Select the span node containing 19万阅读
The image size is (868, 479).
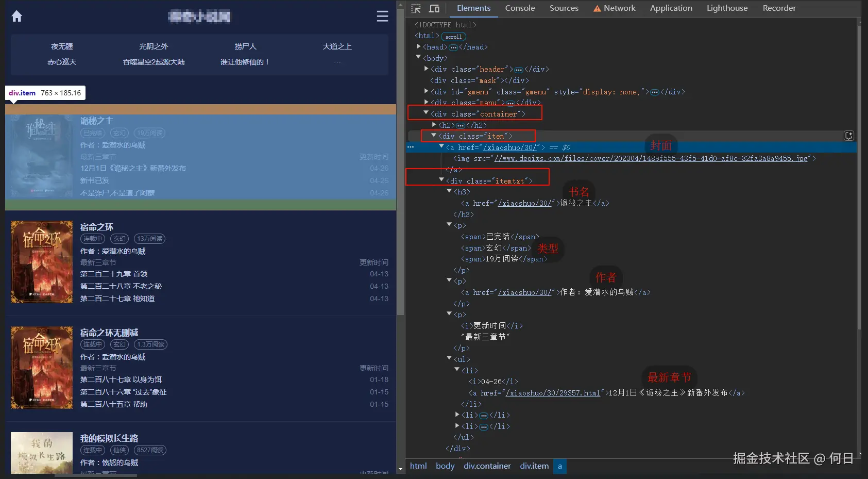pos(504,259)
